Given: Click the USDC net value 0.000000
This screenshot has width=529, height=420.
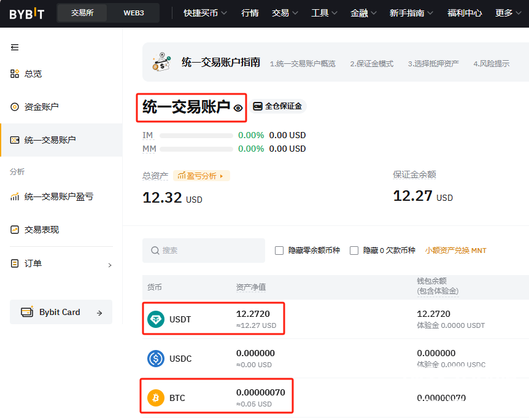Looking at the screenshot, I should 255,353.
